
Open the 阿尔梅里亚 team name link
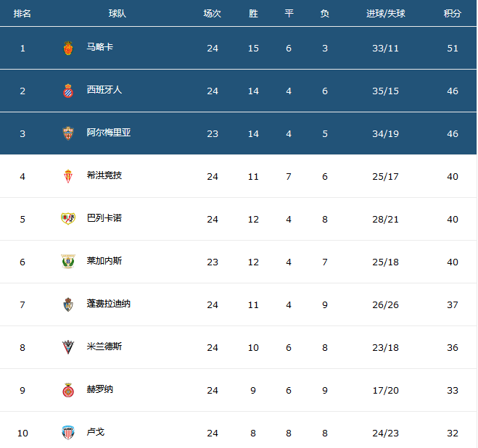coord(108,133)
